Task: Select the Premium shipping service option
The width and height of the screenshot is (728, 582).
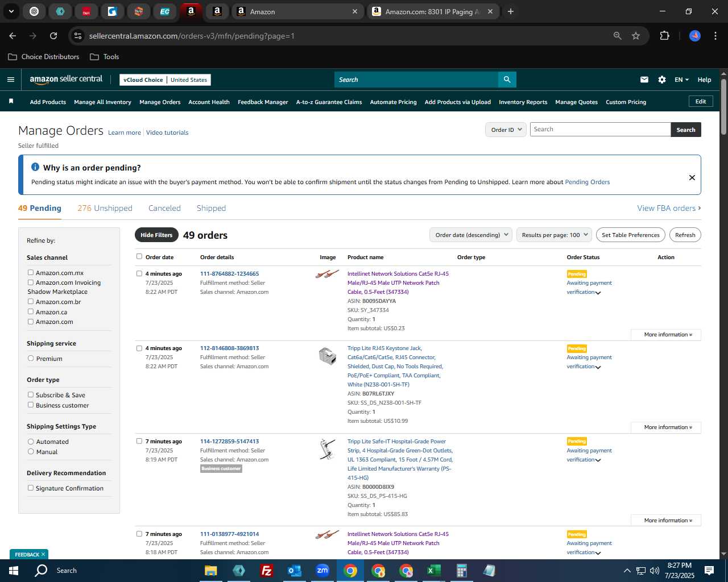Action: pyautogui.click(x=31, y=359)
